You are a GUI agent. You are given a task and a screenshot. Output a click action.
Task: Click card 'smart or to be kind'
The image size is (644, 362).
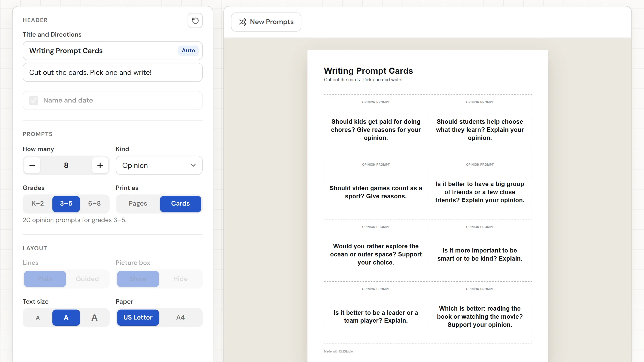point(480,251)
